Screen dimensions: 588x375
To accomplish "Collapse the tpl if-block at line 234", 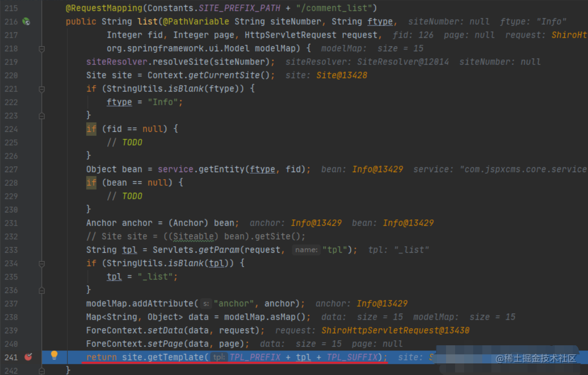I will [42, 264].
